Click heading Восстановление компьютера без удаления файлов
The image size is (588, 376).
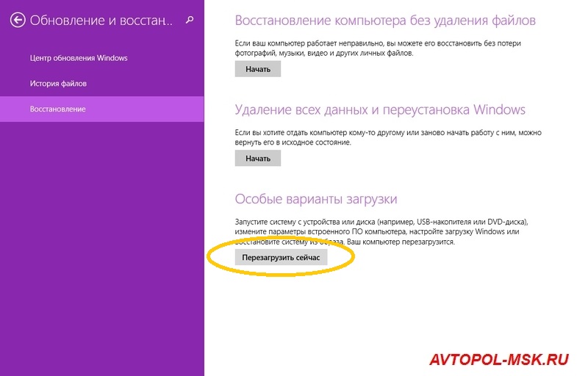[385, 21]
